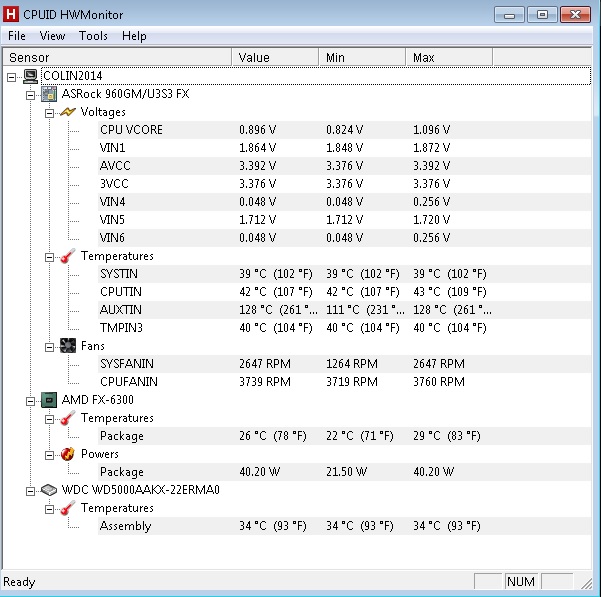Image resolution: width=601 pixels, height=597 pixels.
Task: Select the Assembly temperature row
Action: (344, 526)
